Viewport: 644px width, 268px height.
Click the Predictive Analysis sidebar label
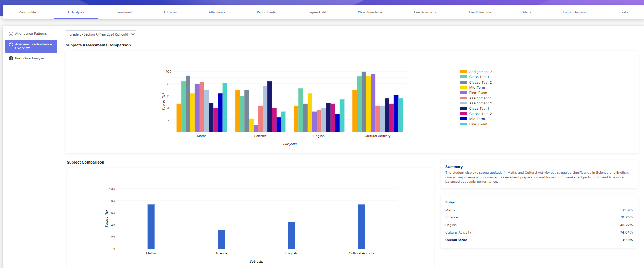coord(30,58)
